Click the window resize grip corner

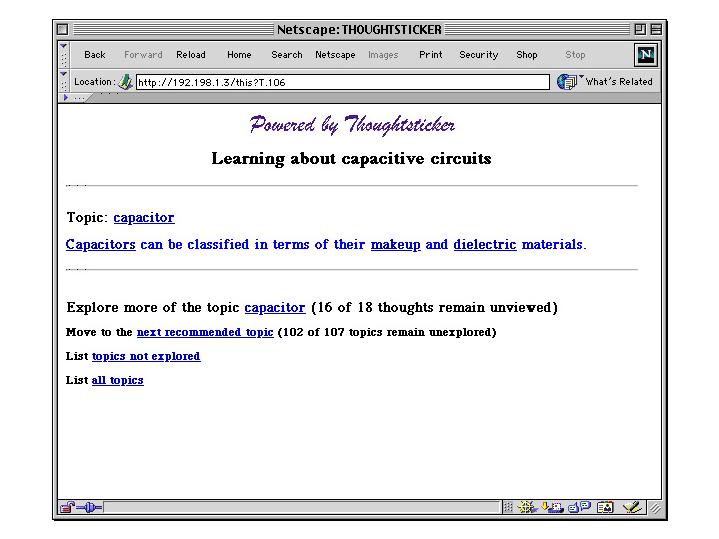(x=656, y=508)
